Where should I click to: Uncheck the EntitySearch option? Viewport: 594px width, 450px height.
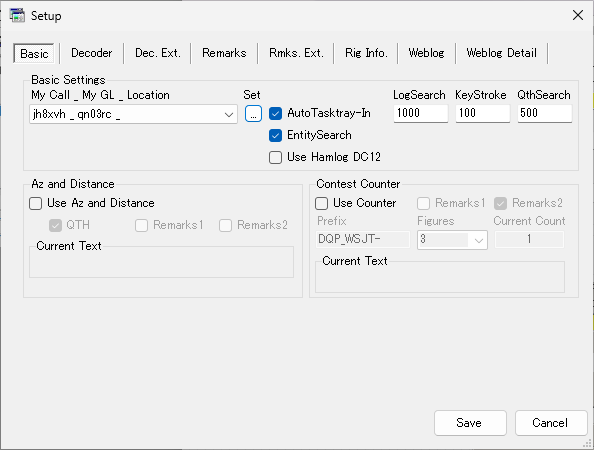[x=275, y=135]
